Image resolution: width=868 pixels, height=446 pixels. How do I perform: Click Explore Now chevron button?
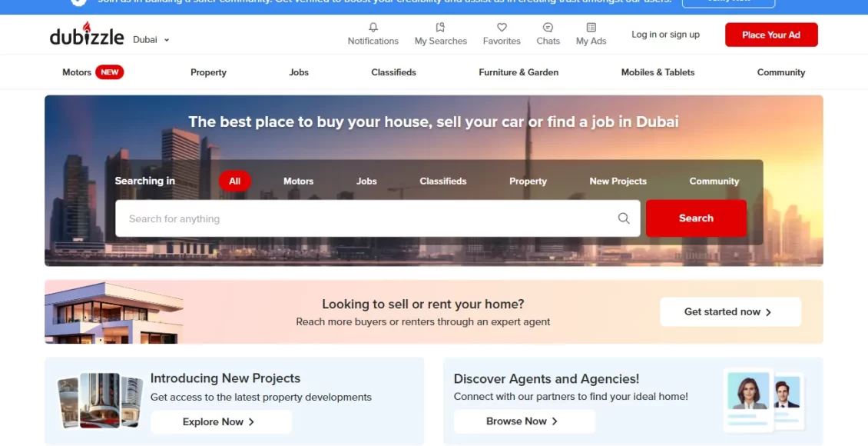point(220,421)
